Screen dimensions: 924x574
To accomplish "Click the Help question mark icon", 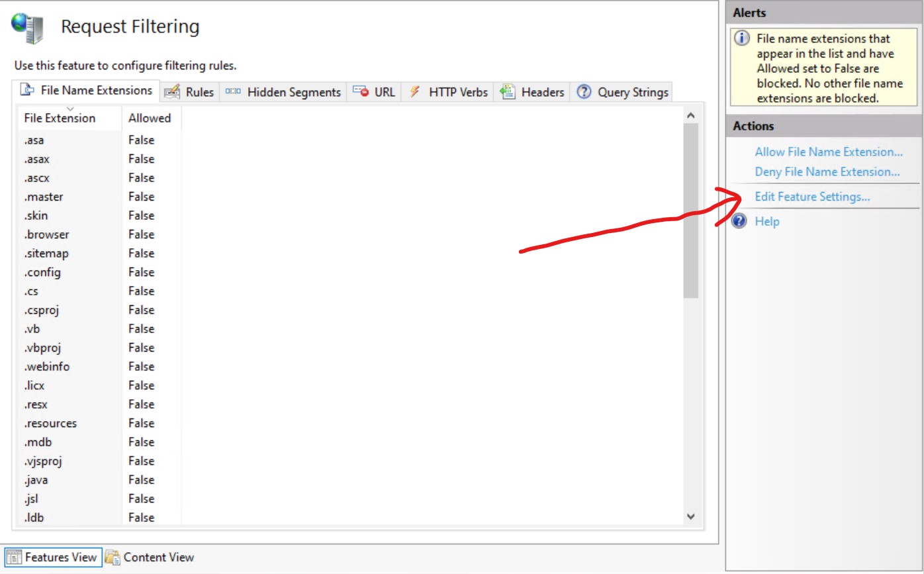I will pyautogui.click(x=739, y=222).
